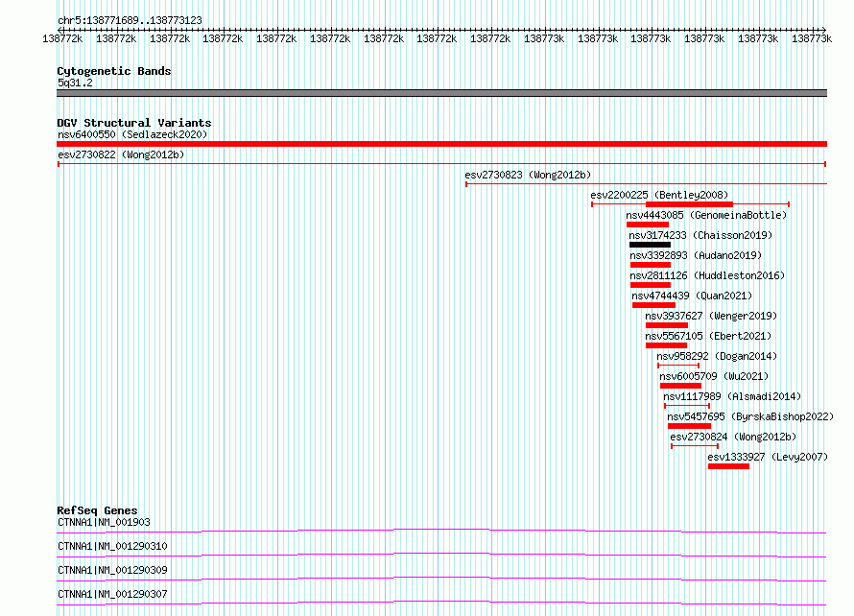854x616 pixels.
Task: Click CTNNA1|NM_001290309 transcript label
Action: click(x=112, y=570)
